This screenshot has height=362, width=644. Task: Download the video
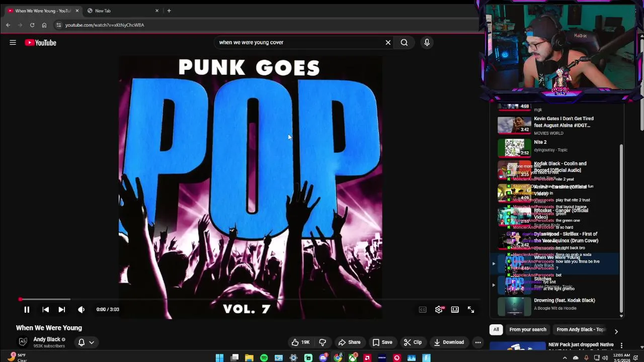(449, 342)
